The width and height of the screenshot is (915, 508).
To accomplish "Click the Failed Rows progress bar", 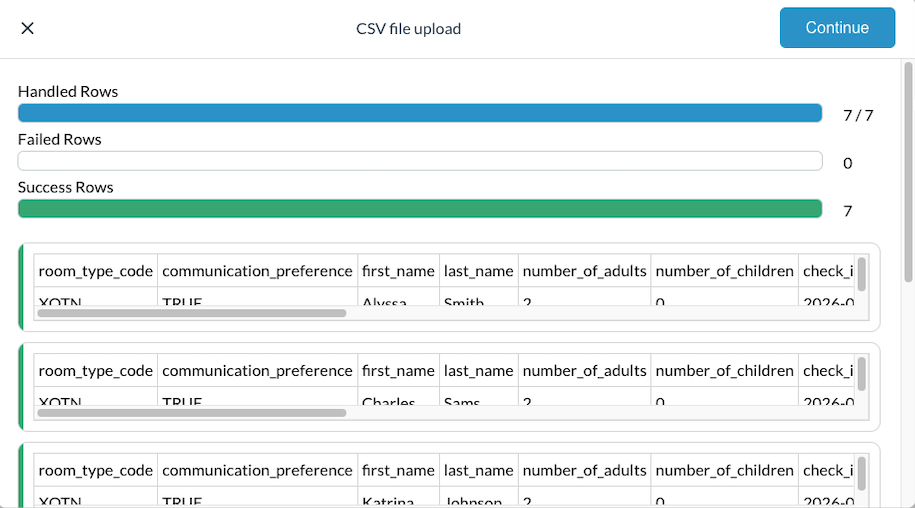I will [x=420, y=161].
